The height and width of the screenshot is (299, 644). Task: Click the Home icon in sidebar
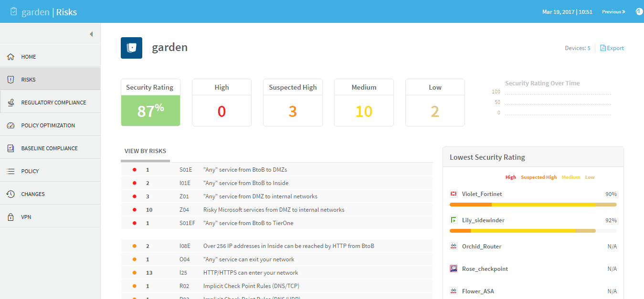11,57
